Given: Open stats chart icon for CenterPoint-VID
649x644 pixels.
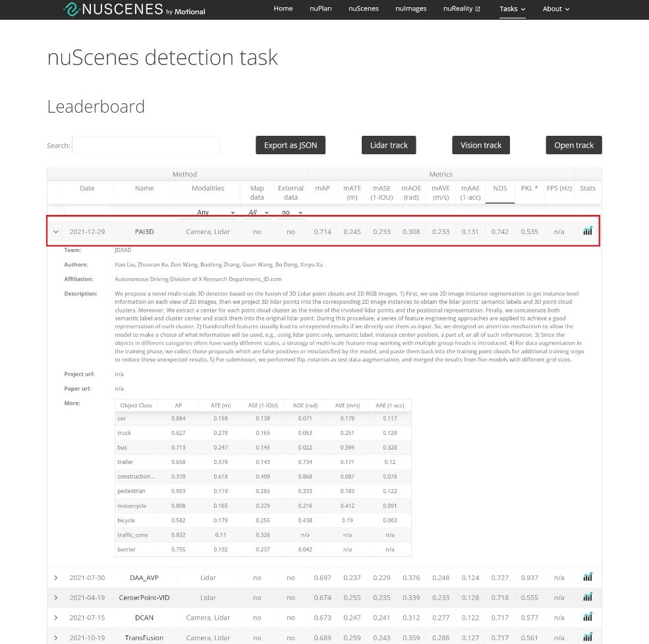Looking at the screenshot, I should click(587, 597).
